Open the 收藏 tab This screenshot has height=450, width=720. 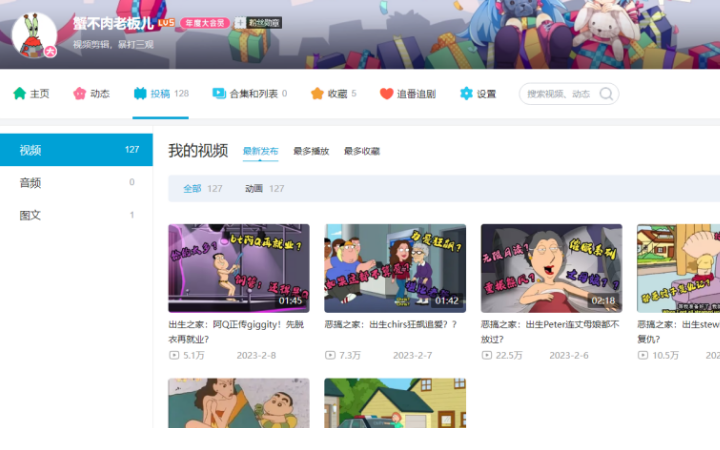click(x=334, y=94)
